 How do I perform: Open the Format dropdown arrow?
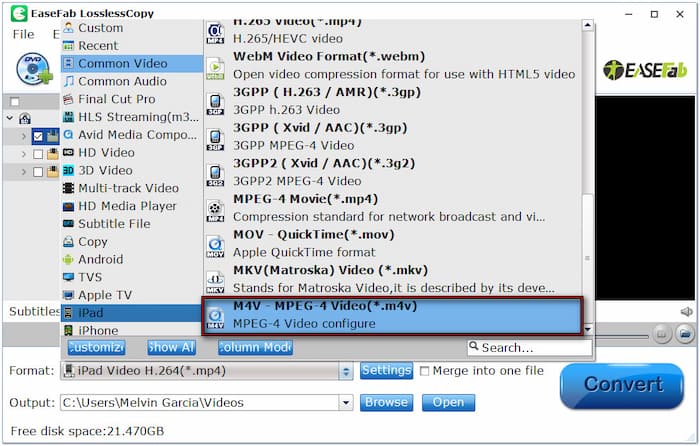click(346, 371)
